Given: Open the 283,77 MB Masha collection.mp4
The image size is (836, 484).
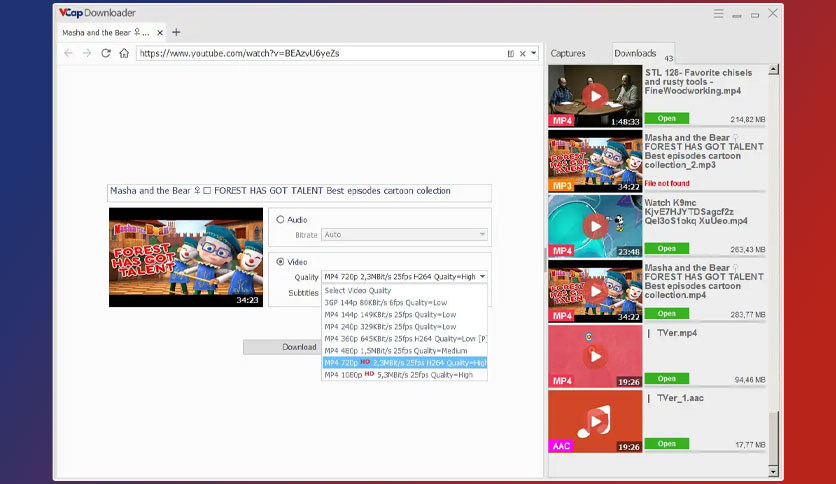Looking at the screenshot, I should (x=666, y=313).
